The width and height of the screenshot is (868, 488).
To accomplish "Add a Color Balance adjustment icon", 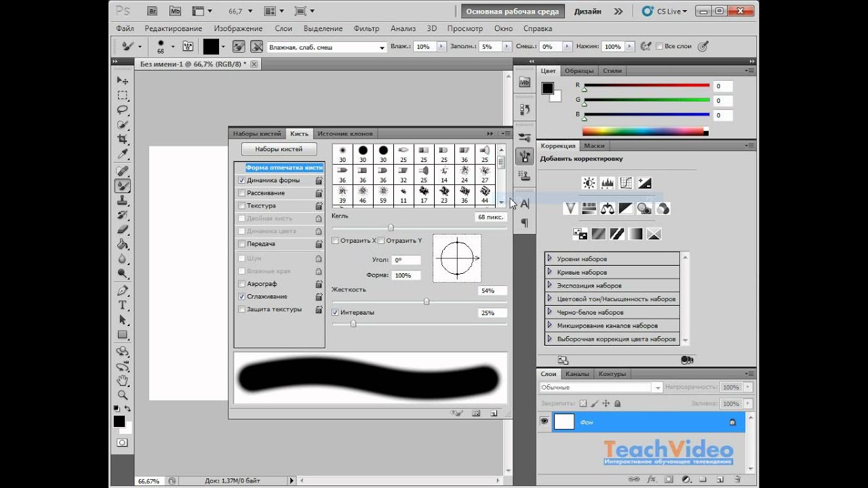I will click(x=607, y=209).
